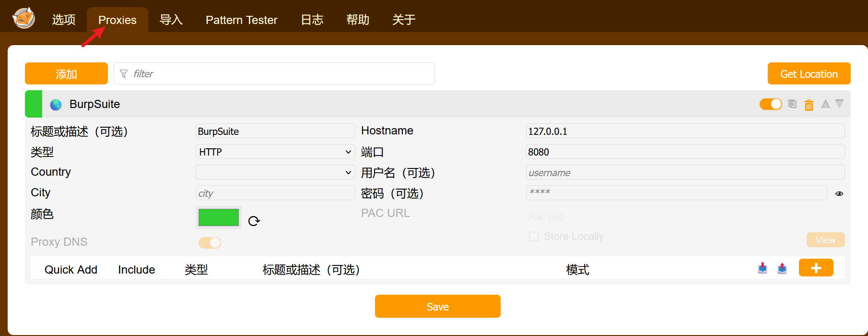Check the Store Locally checkbox
The width and height of the screenshot is (868, 336).
coord(534,236)
